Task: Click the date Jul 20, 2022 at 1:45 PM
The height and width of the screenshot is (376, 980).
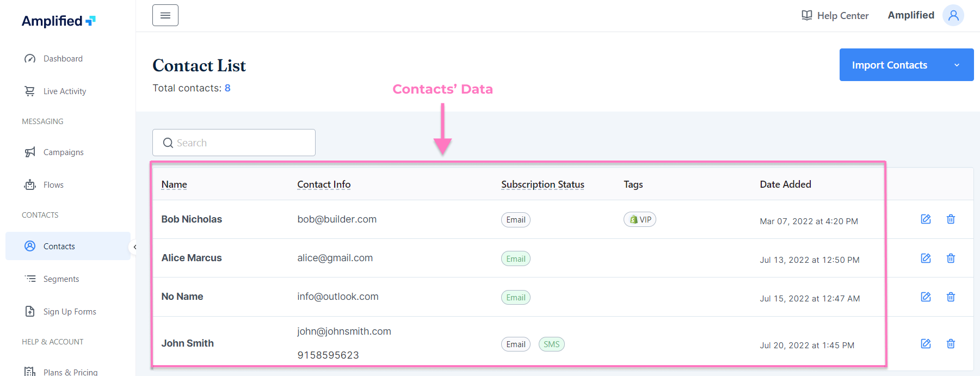Action: [x=807, y=346]
